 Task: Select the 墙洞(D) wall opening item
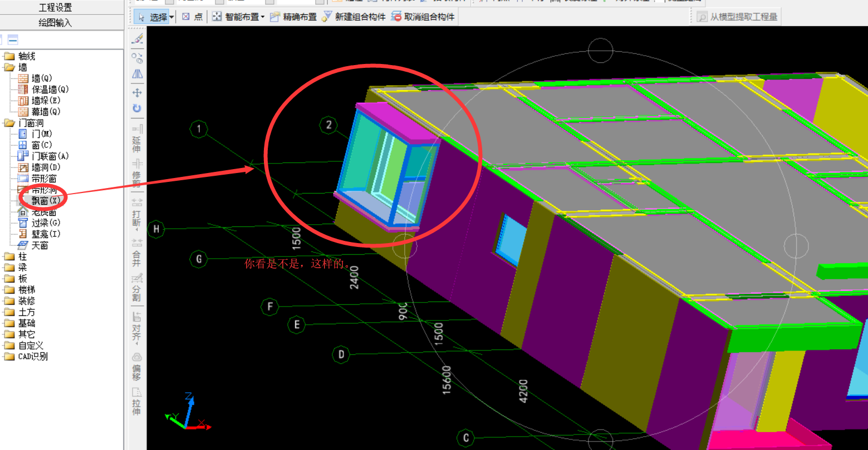40,167
